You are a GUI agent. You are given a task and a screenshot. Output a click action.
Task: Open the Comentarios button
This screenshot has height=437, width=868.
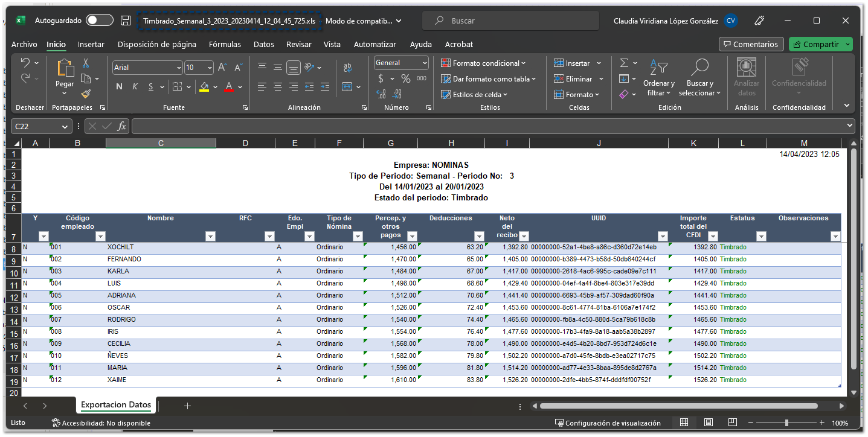pos(751,44)
